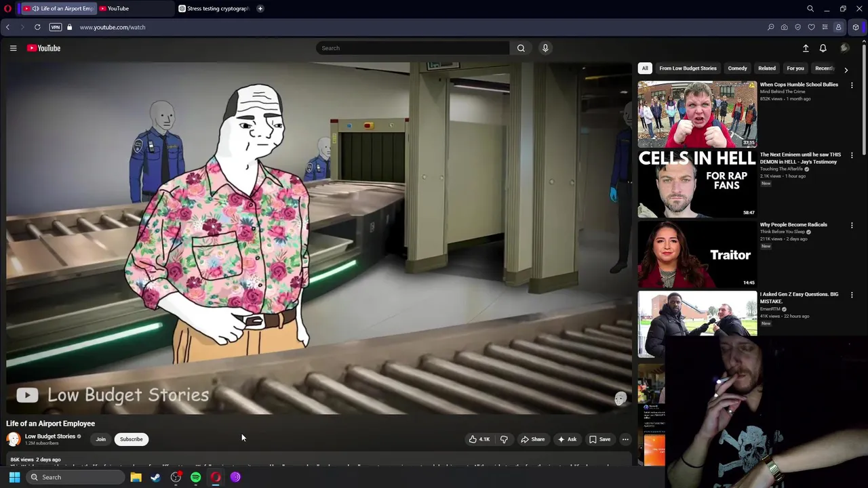Open options for Why People Become Radicals
Screen dimensions: 868x488
coord(852,225)
